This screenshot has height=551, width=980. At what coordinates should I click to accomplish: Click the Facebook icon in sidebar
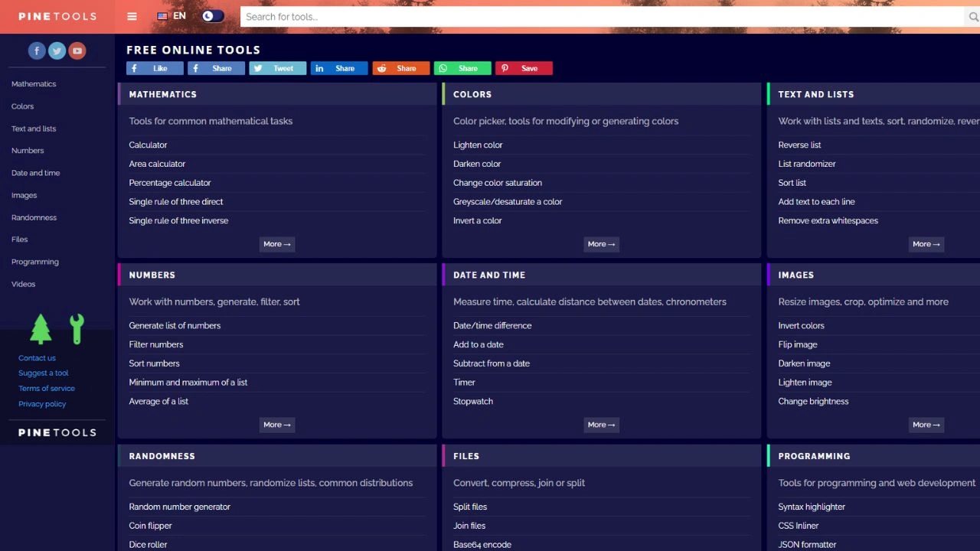[x=37, y=51]
